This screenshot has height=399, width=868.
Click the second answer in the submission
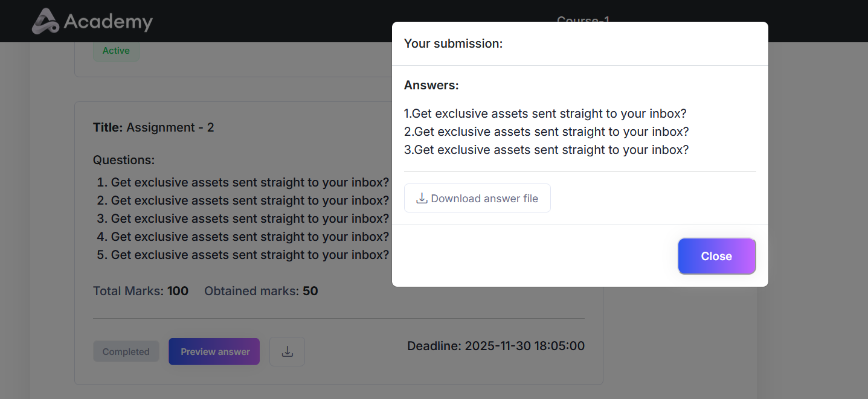(x=546, y=132)
